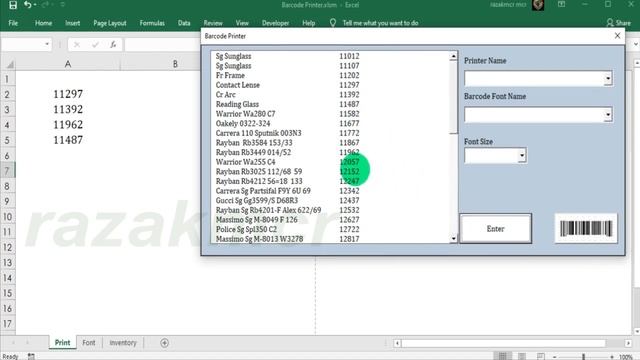Select Massimo Sg M-8013 W3278 row

pyautogui.click(x=331, y=239)
